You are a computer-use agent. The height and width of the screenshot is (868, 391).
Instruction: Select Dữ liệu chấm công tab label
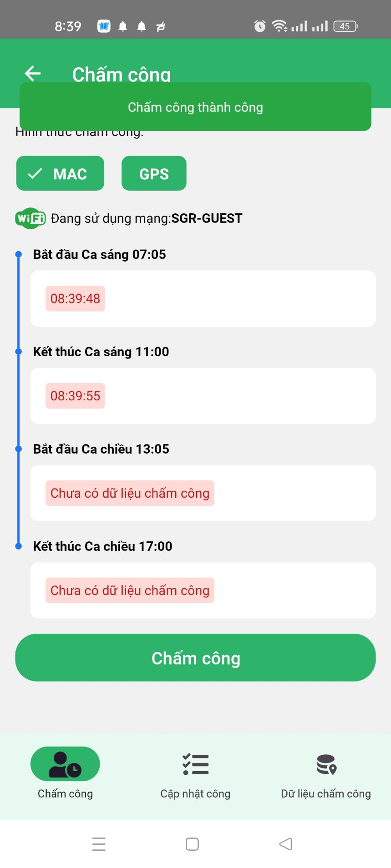(326, 794)
